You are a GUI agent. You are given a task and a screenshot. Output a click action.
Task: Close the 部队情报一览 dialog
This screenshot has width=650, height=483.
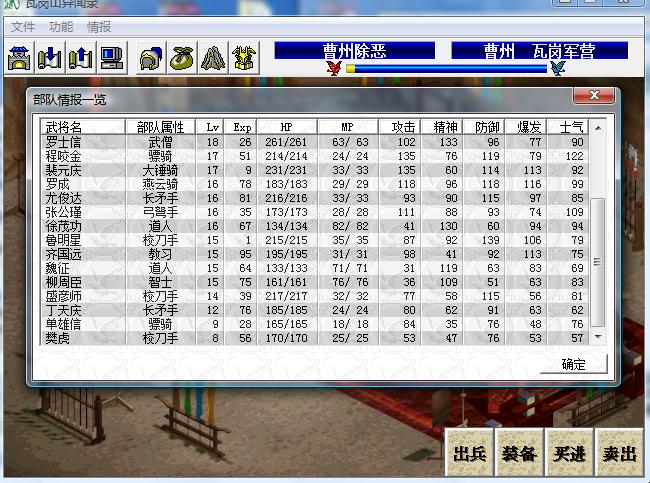pos(594,95)
